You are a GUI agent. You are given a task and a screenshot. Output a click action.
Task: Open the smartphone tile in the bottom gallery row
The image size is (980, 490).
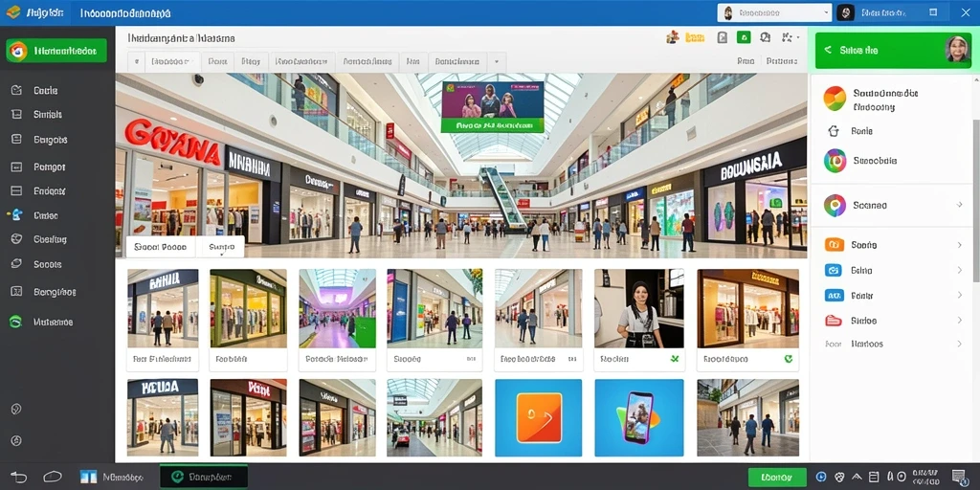638,417
